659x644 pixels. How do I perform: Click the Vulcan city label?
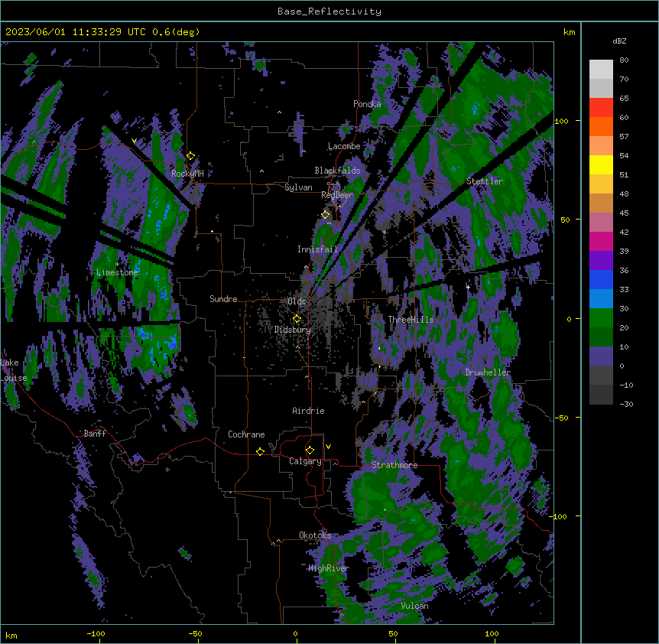pyautogui.click(x=415, y=606)
